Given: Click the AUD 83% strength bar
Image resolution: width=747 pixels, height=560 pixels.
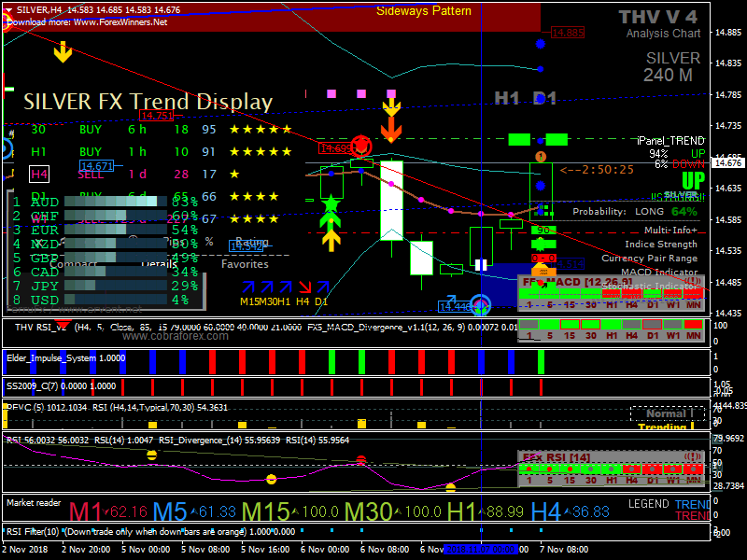Looking at the screenshot, I should (x=116, y=202).
